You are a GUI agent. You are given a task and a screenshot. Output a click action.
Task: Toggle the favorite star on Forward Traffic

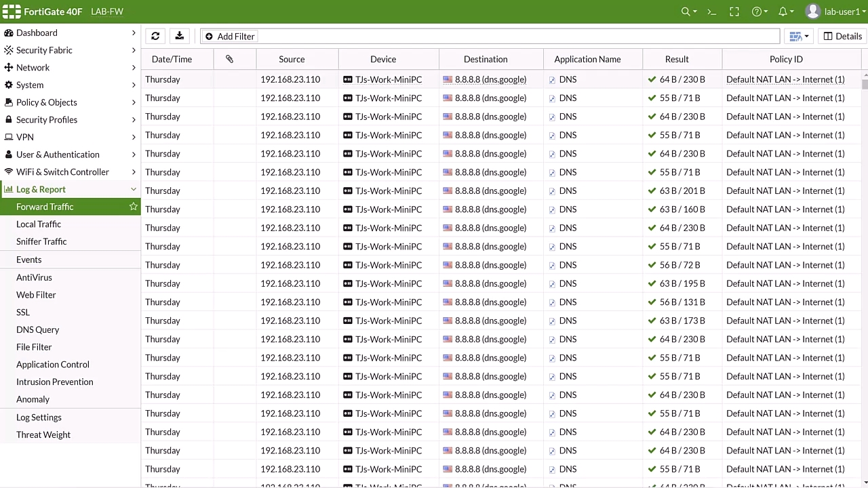[133, 207]
